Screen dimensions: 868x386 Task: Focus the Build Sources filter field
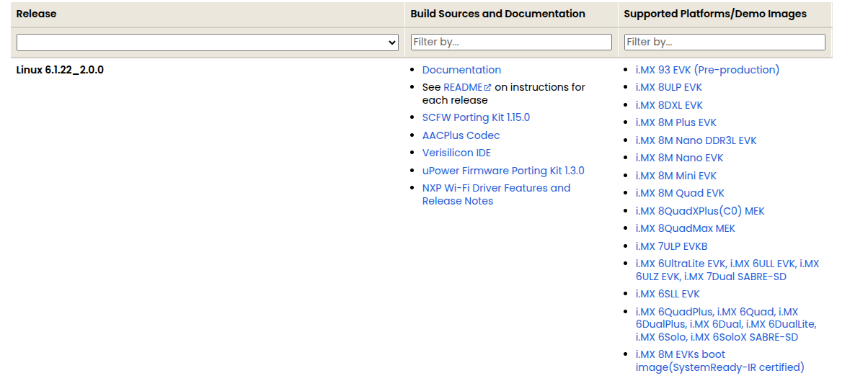(x=511, y=42)
